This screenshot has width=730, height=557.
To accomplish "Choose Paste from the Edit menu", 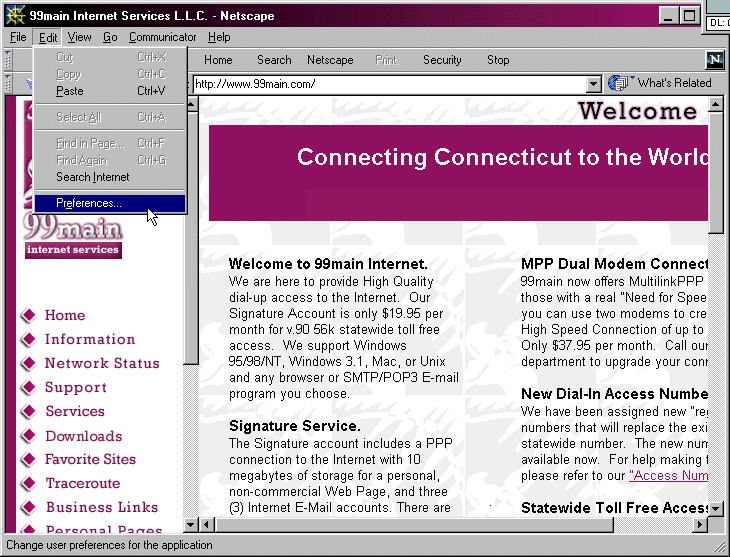I will point(110,91).
